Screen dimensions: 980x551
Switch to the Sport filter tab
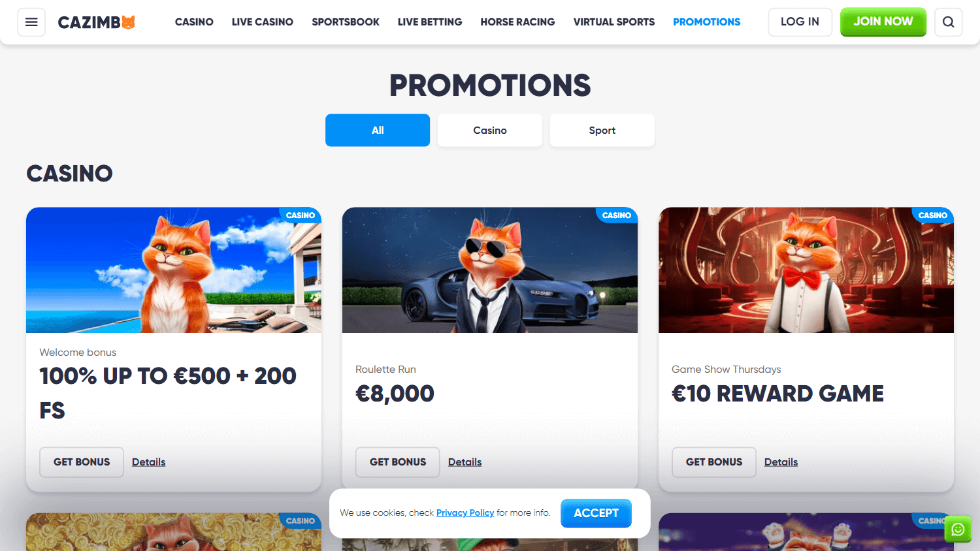click(x=602, y=131)
